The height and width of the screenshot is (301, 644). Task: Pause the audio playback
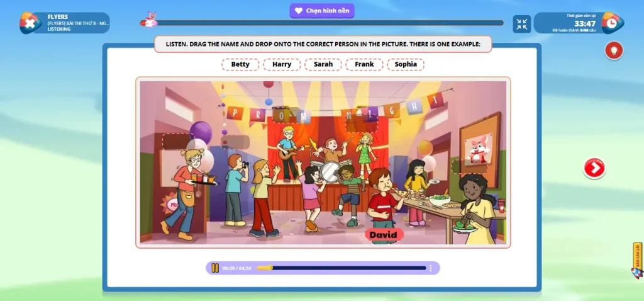click(215, 268)
